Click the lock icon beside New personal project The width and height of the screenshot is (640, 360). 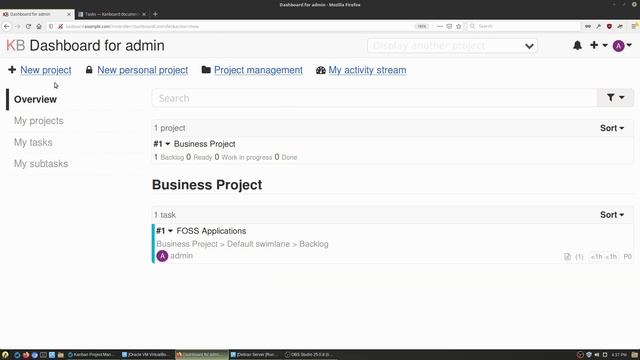[x=89, y=70]
